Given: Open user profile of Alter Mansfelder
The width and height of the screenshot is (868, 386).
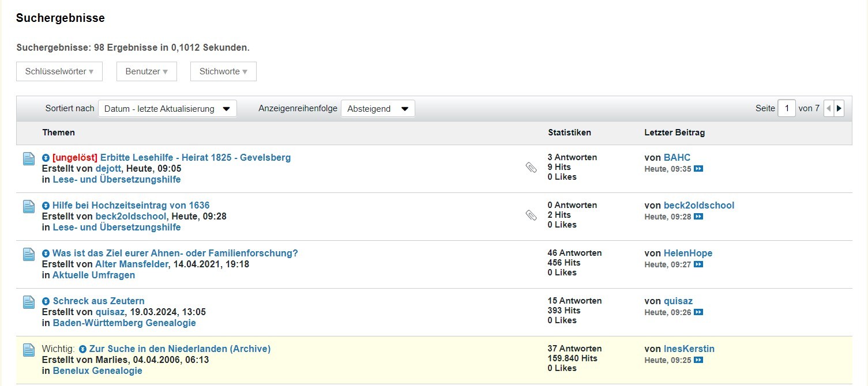Looking at the screenshot, I should (131, 264).
